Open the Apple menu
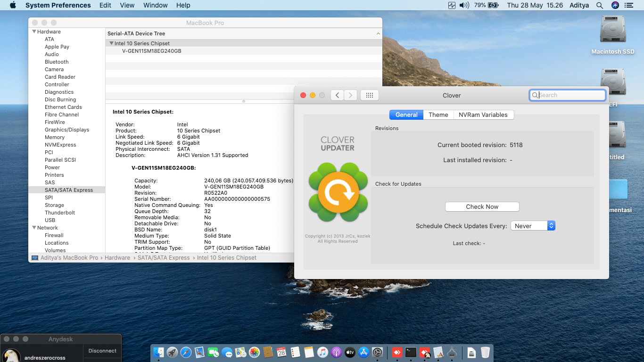This screenshot has height=362, width=644. click(13, 5)
